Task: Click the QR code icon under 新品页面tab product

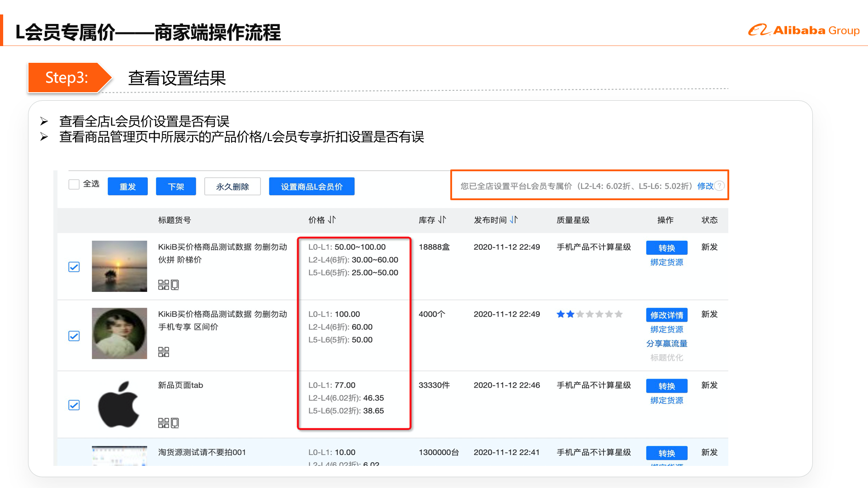Action: [163, 423]
